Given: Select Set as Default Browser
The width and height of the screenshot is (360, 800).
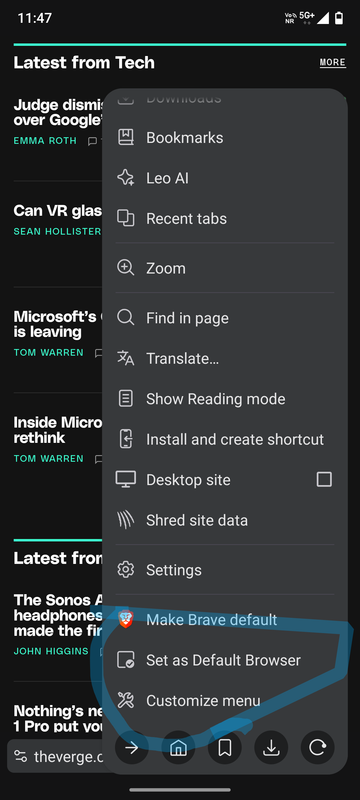Looking at the screenshot, I should 224,660.
